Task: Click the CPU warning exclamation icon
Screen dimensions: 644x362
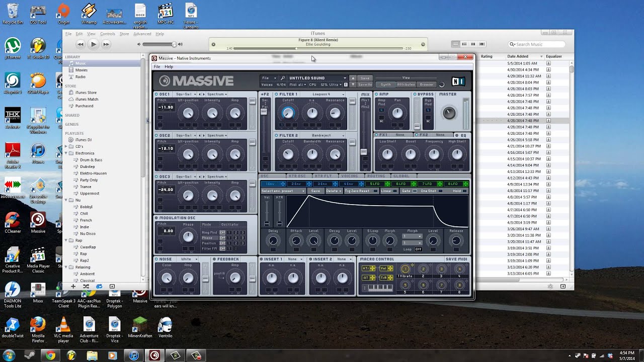Action: [x=345, y=84]
